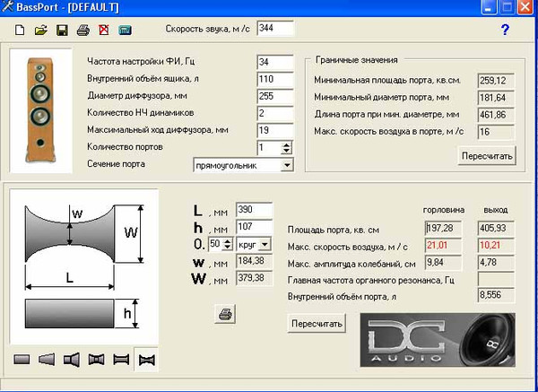Image resolution: width=538 pixels, height=392 pixels.
Task: Click the throat amplitude value 9,84
Action: click(x=443, y=263)
